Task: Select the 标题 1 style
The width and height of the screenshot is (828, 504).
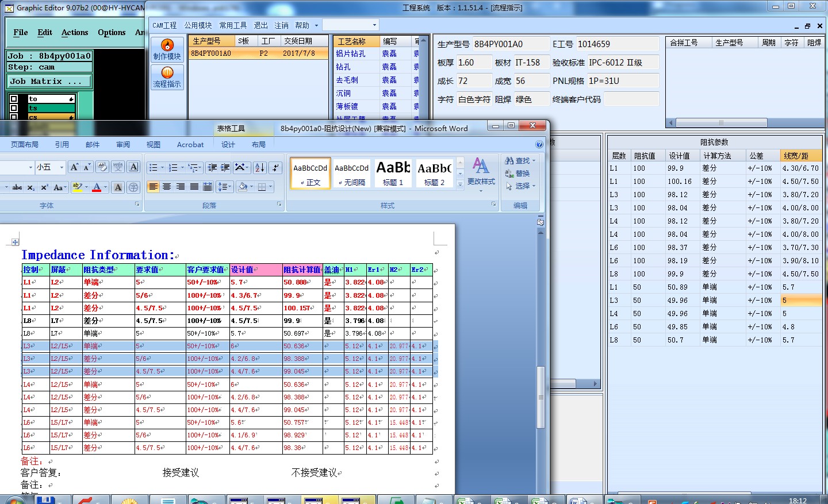Action: tap(393, 173)
